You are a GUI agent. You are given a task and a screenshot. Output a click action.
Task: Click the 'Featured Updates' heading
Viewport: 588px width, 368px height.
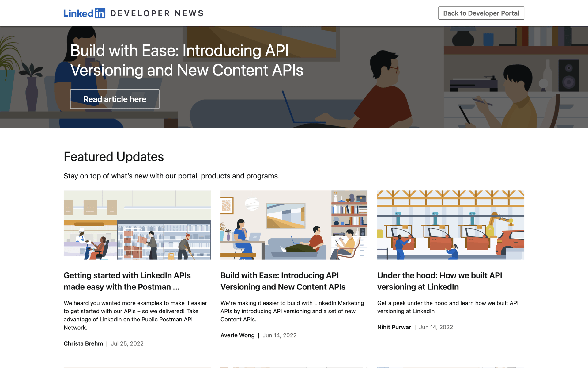point(114,157)
